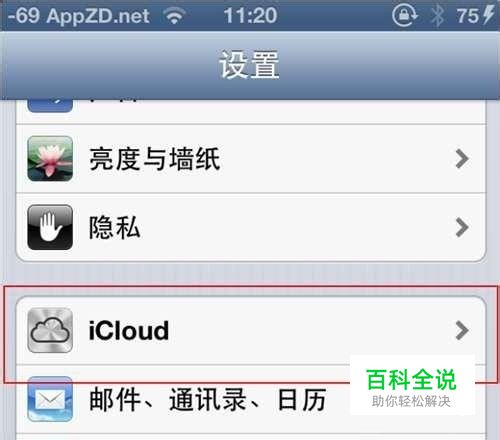
Task: Tap the Privacy hand icon
Action: [50, 227]
